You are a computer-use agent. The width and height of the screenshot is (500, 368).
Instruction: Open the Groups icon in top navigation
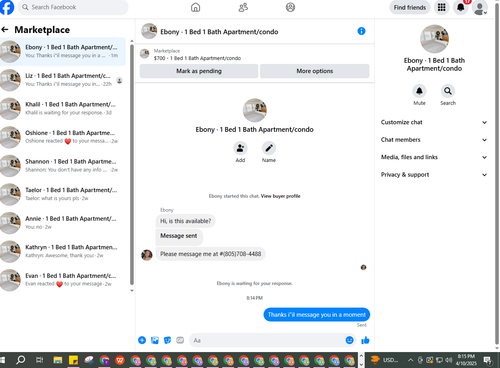[x=290, y=7]
